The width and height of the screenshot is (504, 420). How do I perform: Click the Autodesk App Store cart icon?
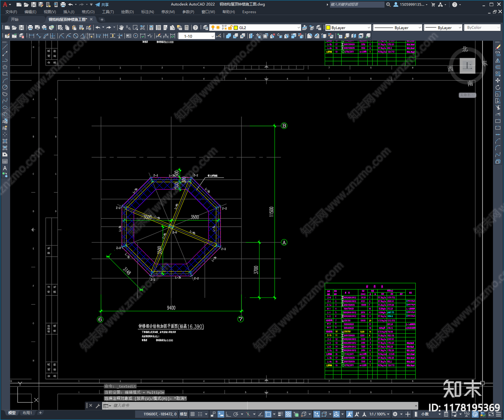[433, 4]
